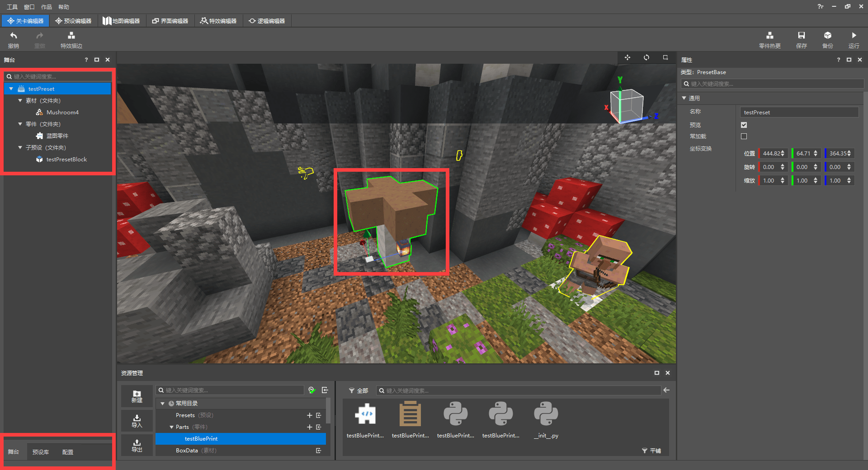868x470 pixels.
Task: Open the 工具 menu
Action: point(12,7)
